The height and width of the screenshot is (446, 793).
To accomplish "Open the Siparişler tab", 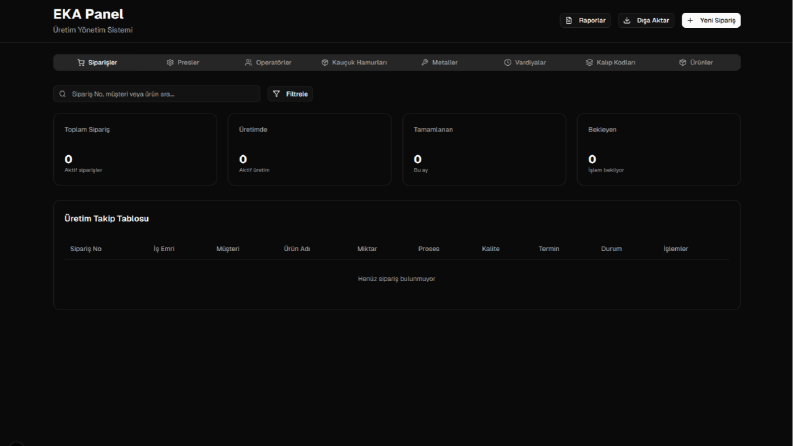I will (x=97, y=63).
